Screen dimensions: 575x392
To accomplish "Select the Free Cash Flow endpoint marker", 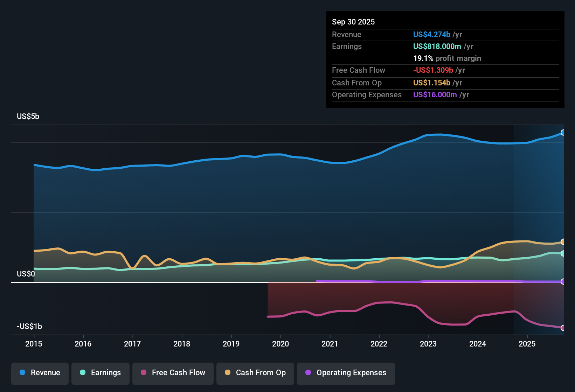I will coord(563,328).
